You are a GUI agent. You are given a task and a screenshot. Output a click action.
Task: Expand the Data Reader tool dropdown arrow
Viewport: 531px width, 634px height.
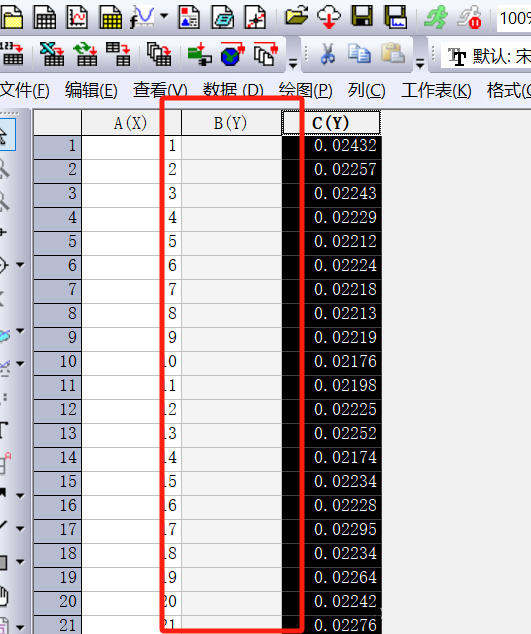[x=20, y=265]
